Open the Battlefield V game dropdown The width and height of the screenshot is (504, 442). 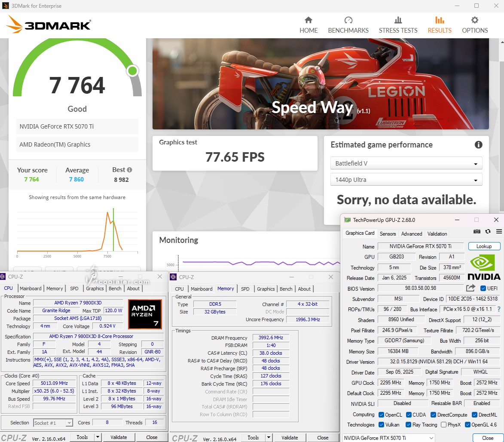[406, 163]
